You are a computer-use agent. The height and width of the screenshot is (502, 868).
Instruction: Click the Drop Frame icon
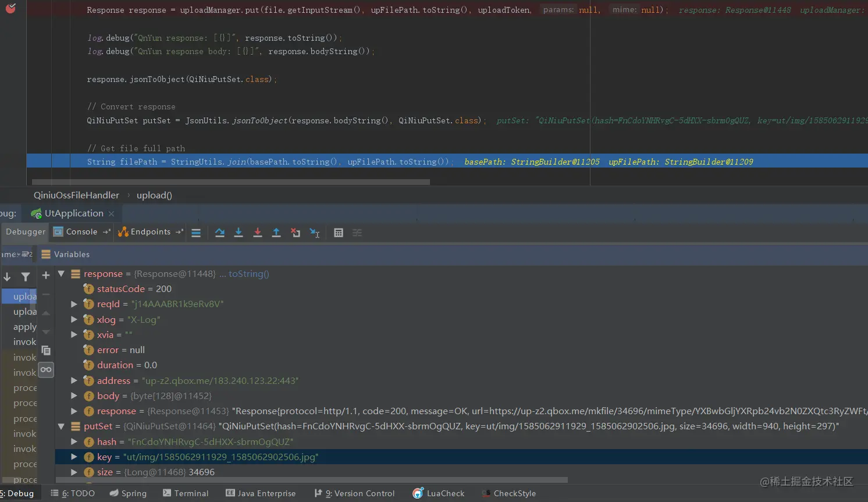click(x=296, y=233)
